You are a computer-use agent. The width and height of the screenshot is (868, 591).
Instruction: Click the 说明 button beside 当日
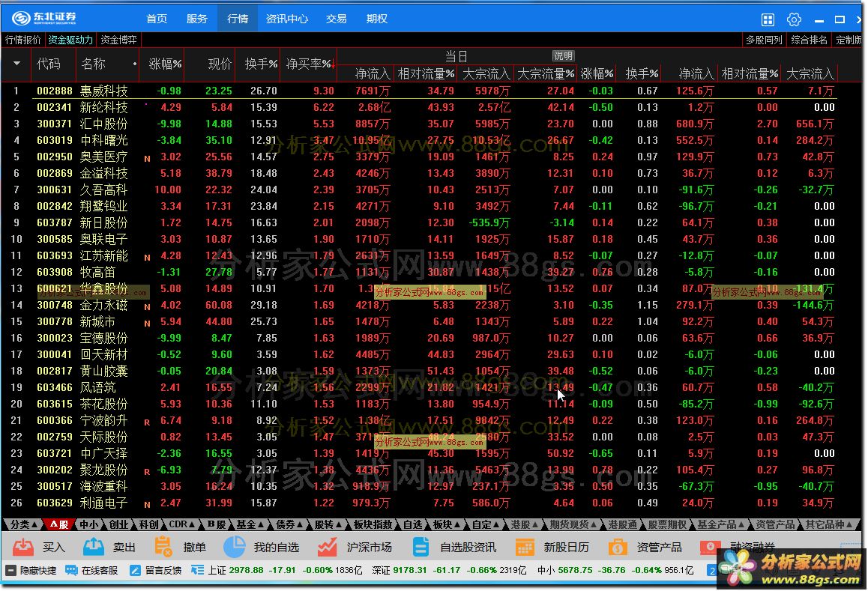click(564, 56)
